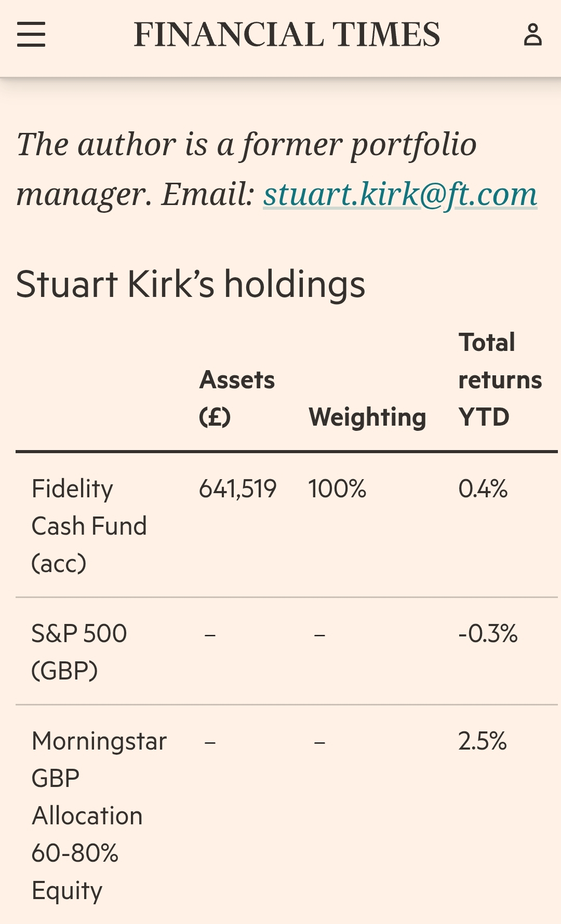Select the 0.4% return value
561x924 pixels.
(483, 489)
